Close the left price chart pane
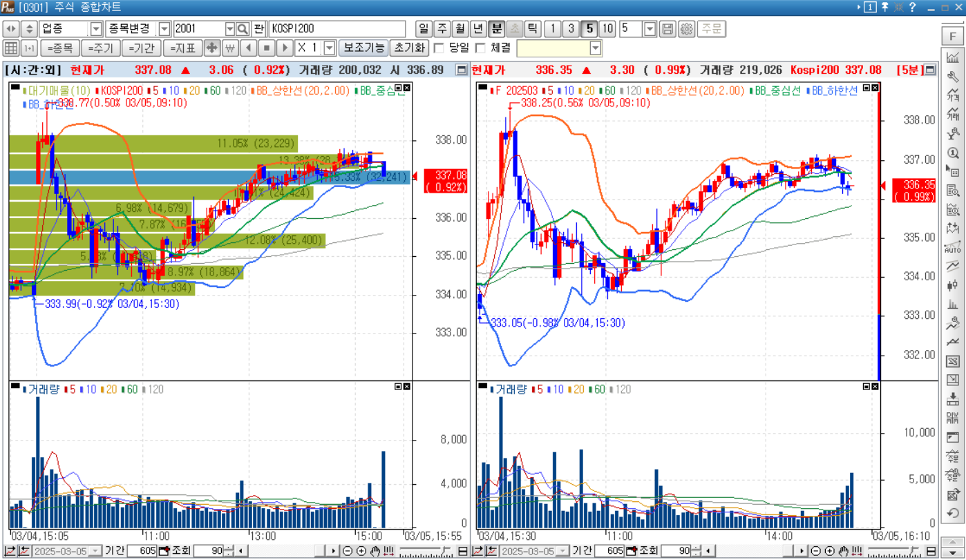The width and height of the screenshot is (966, 560). [407, 88]
